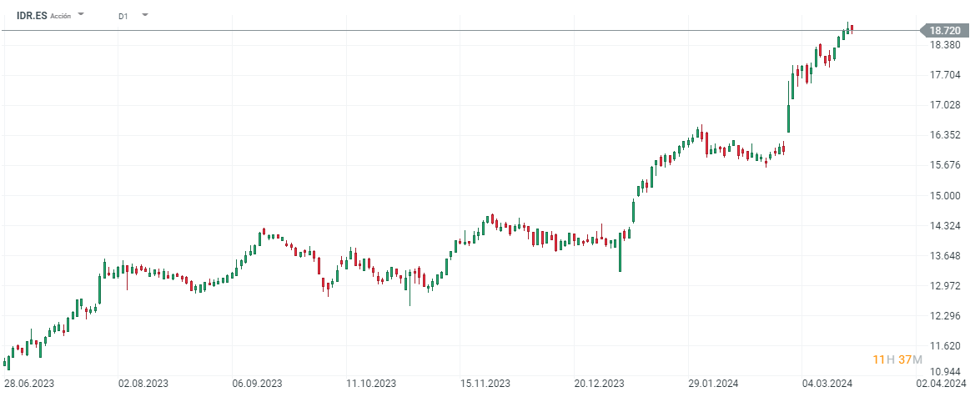This screenshot has height=397, width=980.
Task: Click the 02.04.2024 date on time axis
Action: click(940, 384)
